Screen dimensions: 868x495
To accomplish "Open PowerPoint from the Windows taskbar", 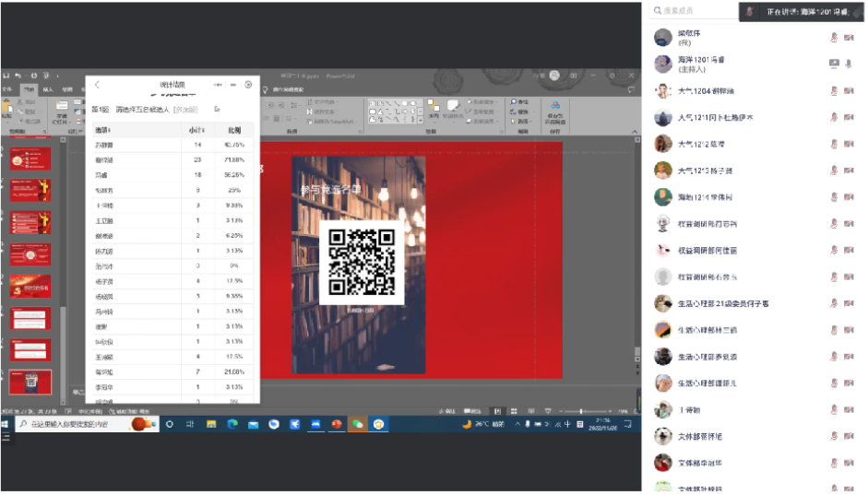I will tap(337, 424).
